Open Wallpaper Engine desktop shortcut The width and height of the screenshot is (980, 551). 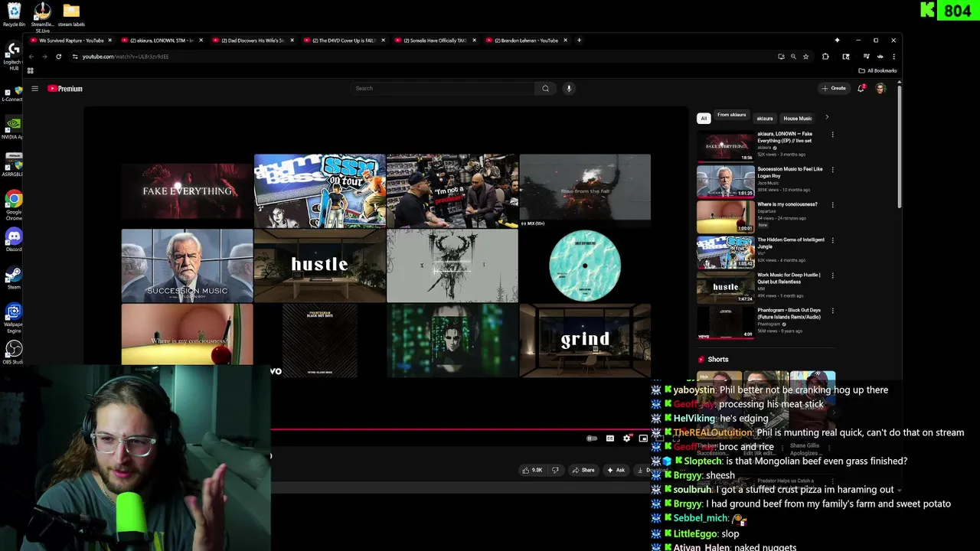coord(14,318)
